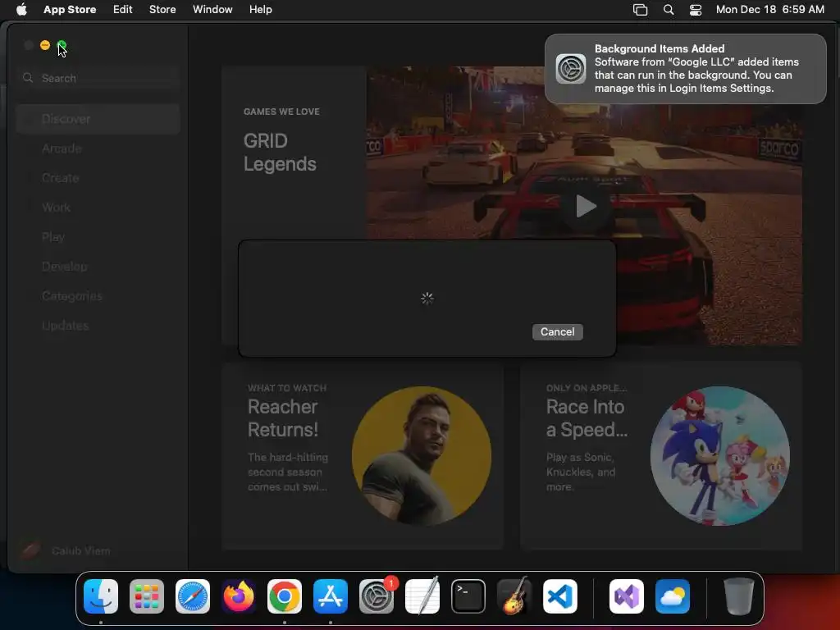Launch Visual Studio Code from the Dock
Image resolution: width=840 pixels, height=630 pixels.
coord(560,596)
